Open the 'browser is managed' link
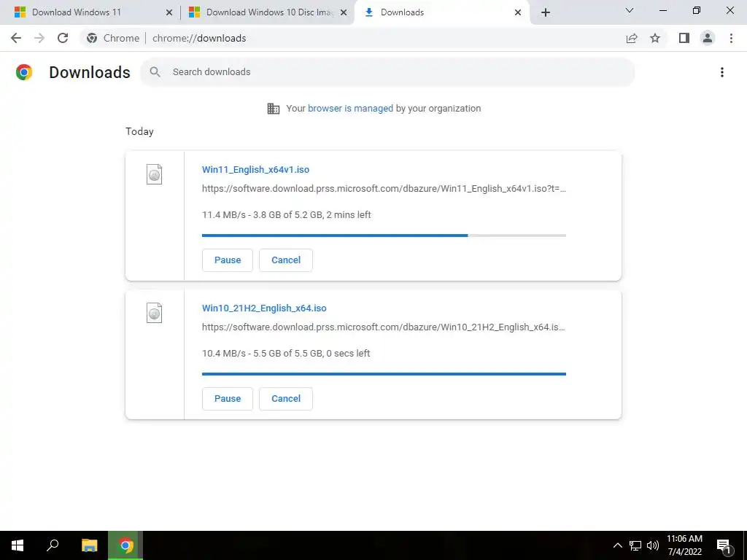The height and width of the screenshot is (560, 747). point(351,109)
